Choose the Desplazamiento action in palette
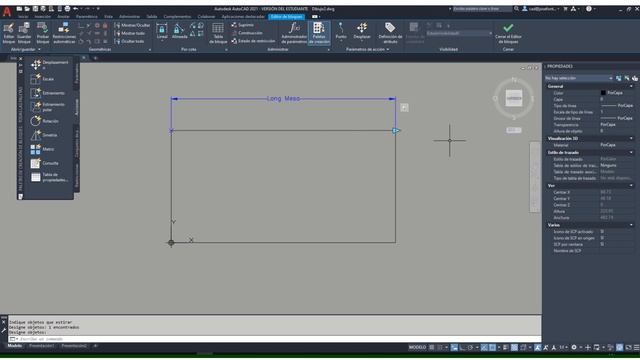This screenshot has width=640, height=360. click(x=49, y=64)
